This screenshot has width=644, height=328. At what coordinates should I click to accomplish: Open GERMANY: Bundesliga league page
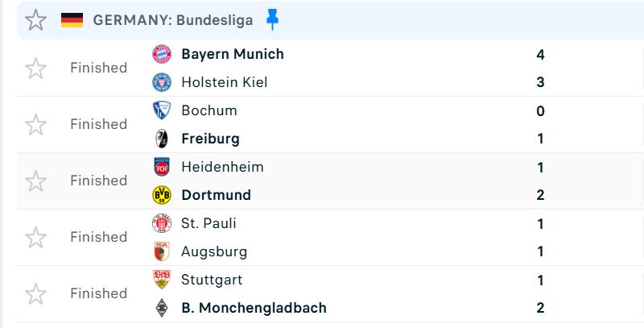tap(173, 20)
